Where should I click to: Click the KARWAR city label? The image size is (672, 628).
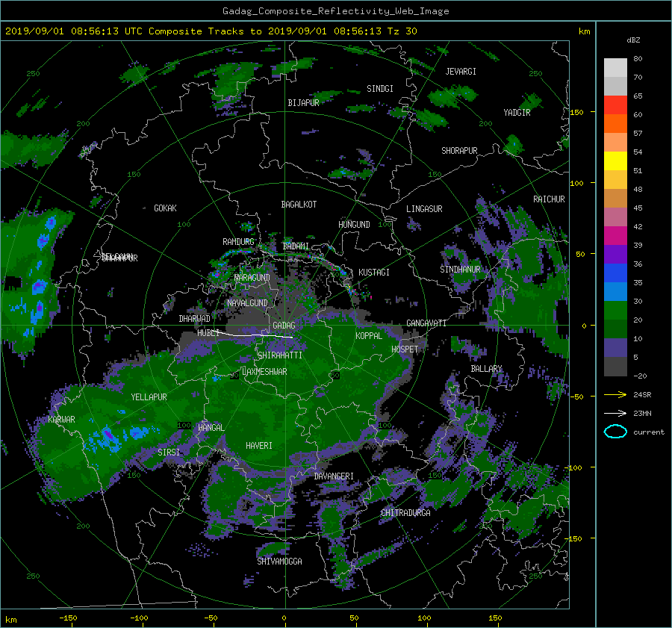(61, 420)
